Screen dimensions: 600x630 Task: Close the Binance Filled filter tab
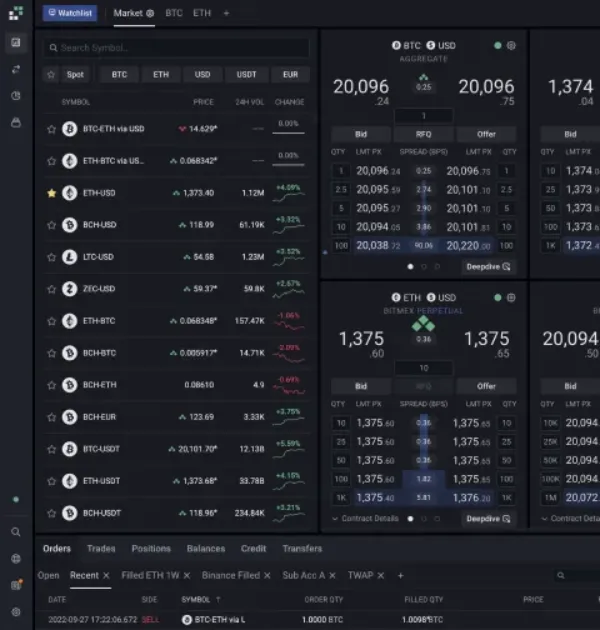267,576
